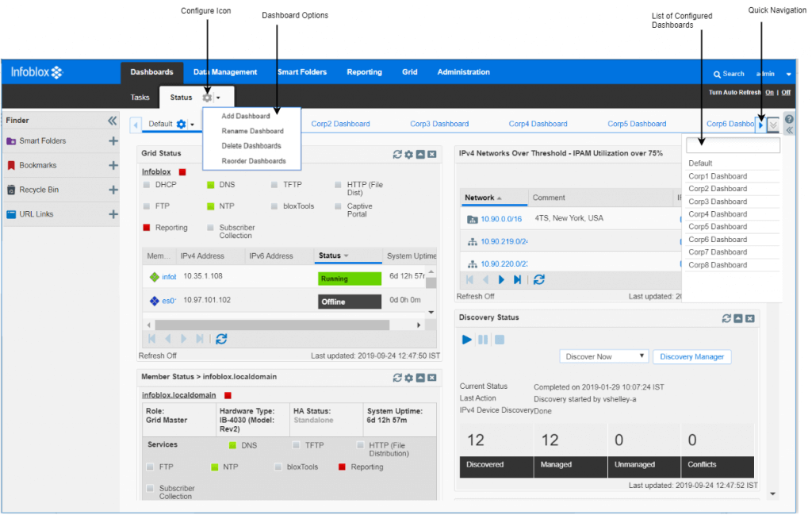Click the Infoblox grid link in Grid Status
This screenshot has width=812, height=515.
coord(156,171)
